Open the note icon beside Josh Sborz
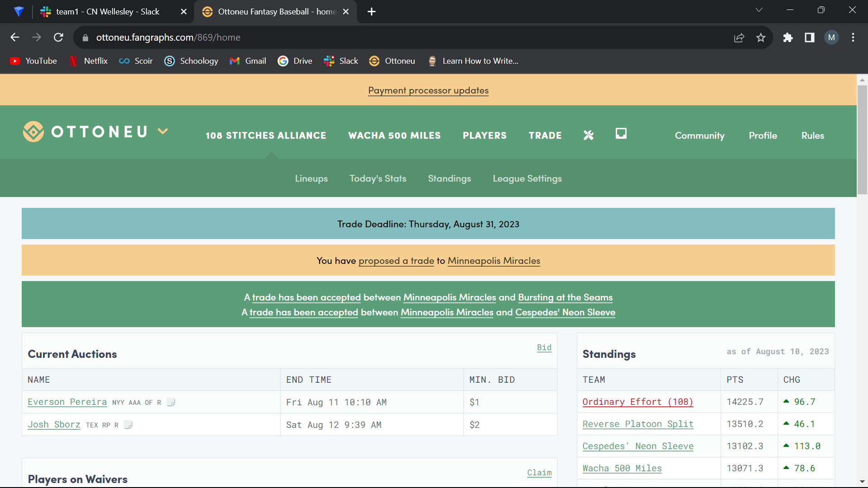The width and height of the screenshot is (868, 488). (128, 425)
